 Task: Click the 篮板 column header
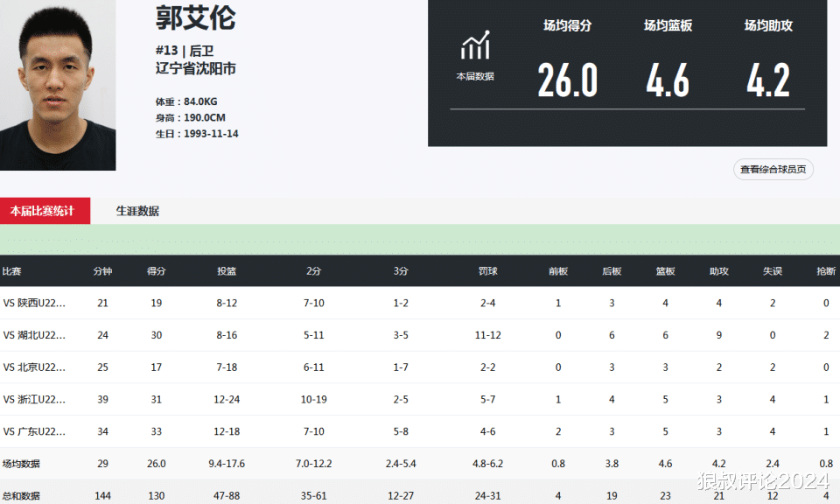665,271
